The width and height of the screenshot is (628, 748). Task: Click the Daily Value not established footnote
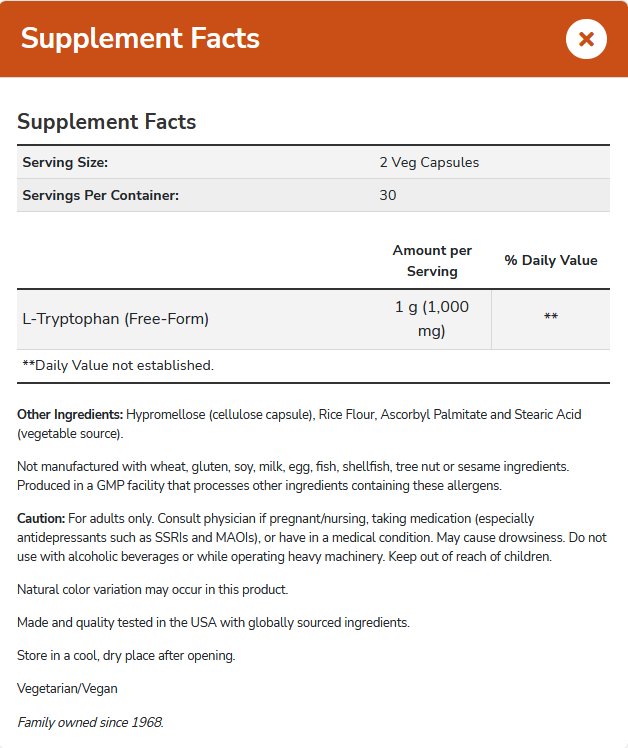tap(118, 365)
